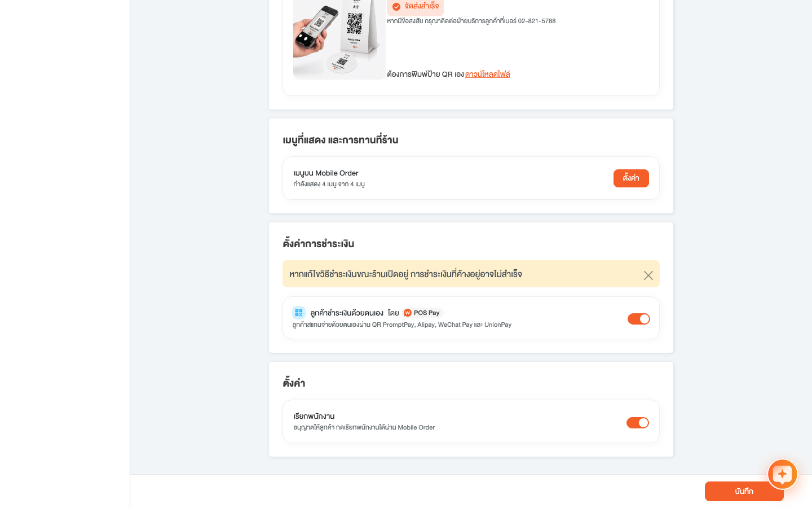This screenshot has width=812, height=508.
Task: Click the ตั้งค่า button for Mobile Order menu
Action: (631, 178)
